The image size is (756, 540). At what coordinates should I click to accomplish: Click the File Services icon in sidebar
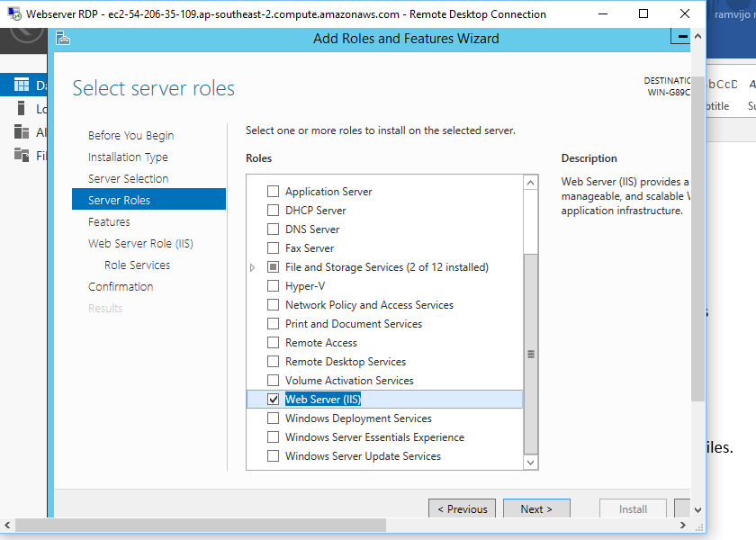click(22, 155)
